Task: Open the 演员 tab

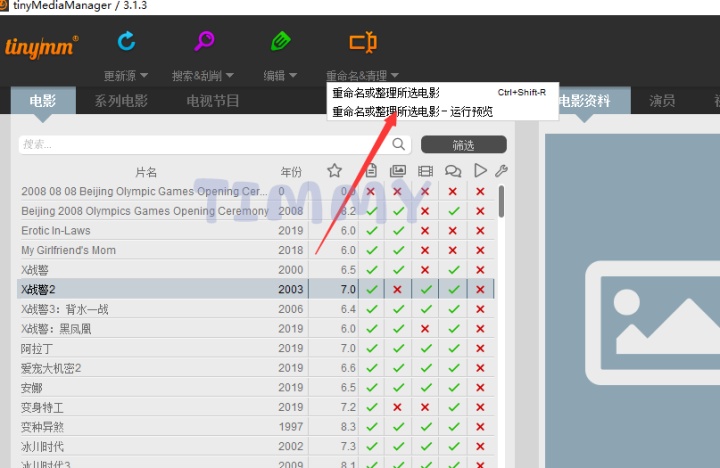Action: (x=662, y=101)
